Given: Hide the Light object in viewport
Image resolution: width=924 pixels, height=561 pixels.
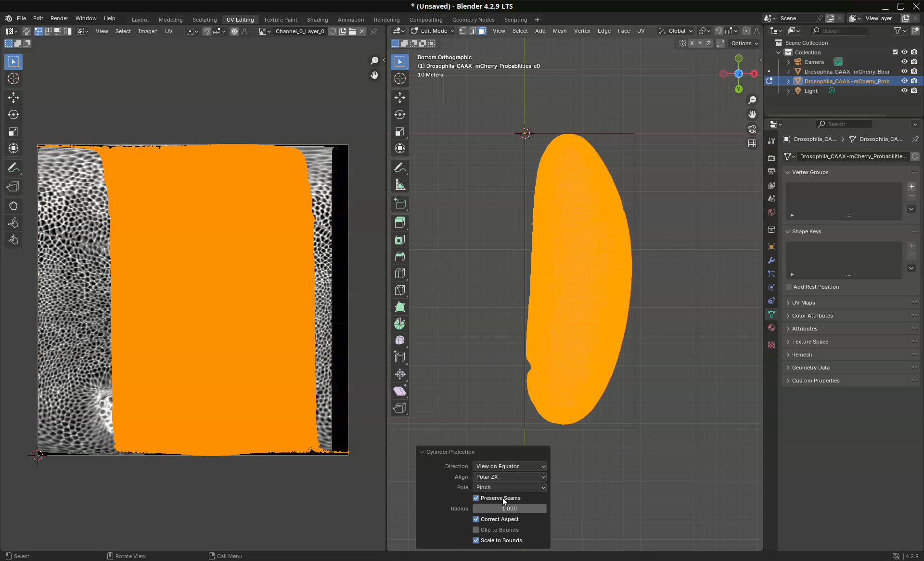Looking at the screenshot, I should point(904,91).
